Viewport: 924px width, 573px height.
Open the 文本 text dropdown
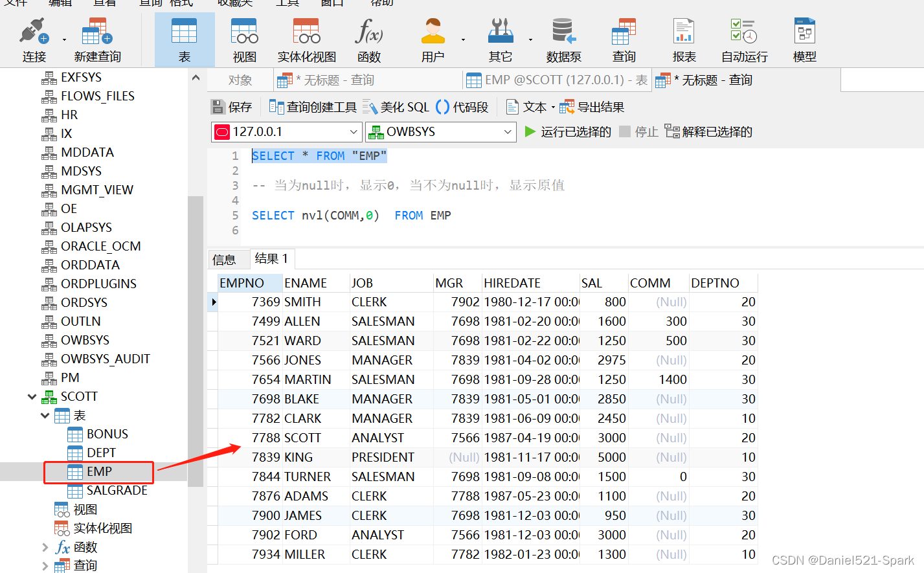pyautogui.click(x=530, y=107)
